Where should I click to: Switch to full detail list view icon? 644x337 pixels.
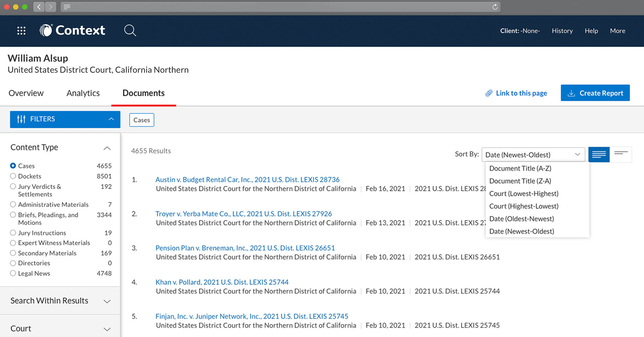coord(599,154)
